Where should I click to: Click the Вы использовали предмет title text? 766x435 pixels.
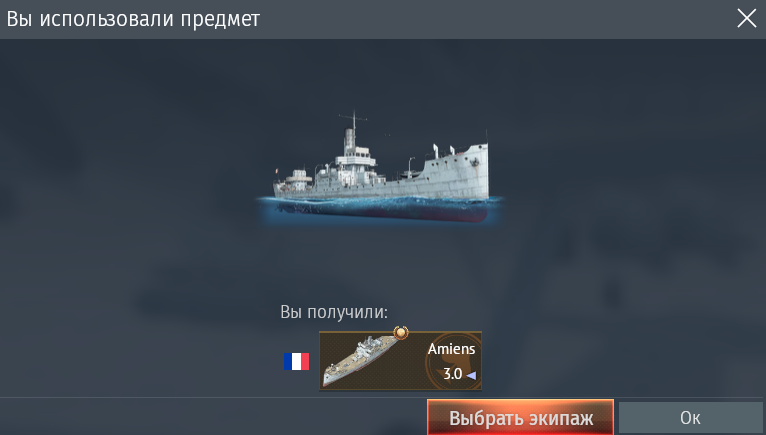pyautogui.click(x=133, y=19)
